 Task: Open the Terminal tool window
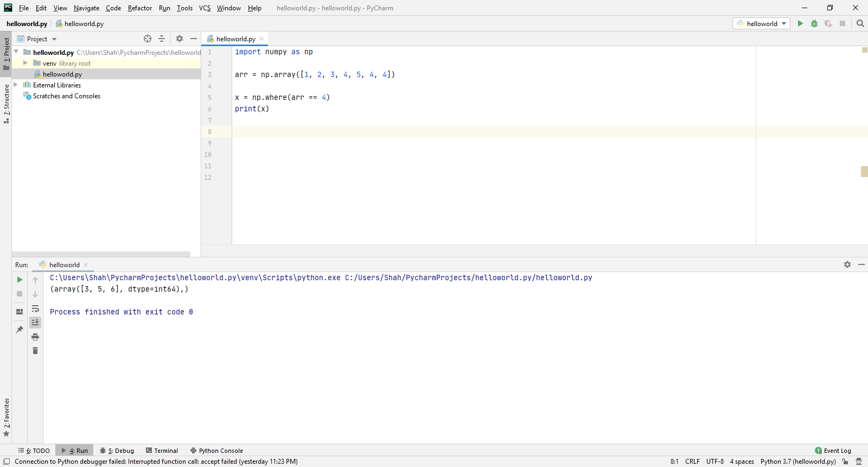[x=162, y=450]
